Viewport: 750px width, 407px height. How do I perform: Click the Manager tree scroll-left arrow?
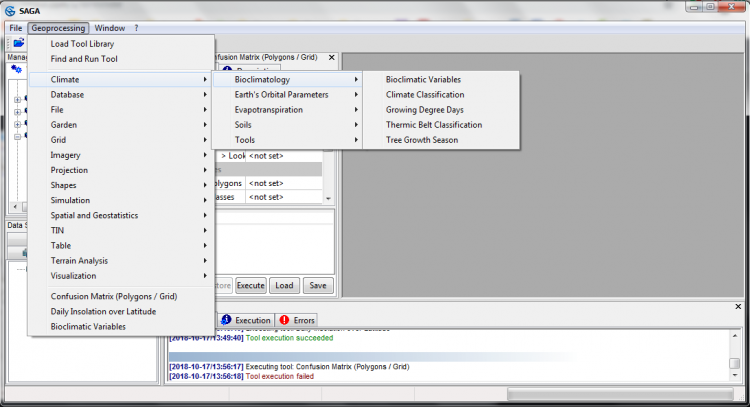(15, 207)
